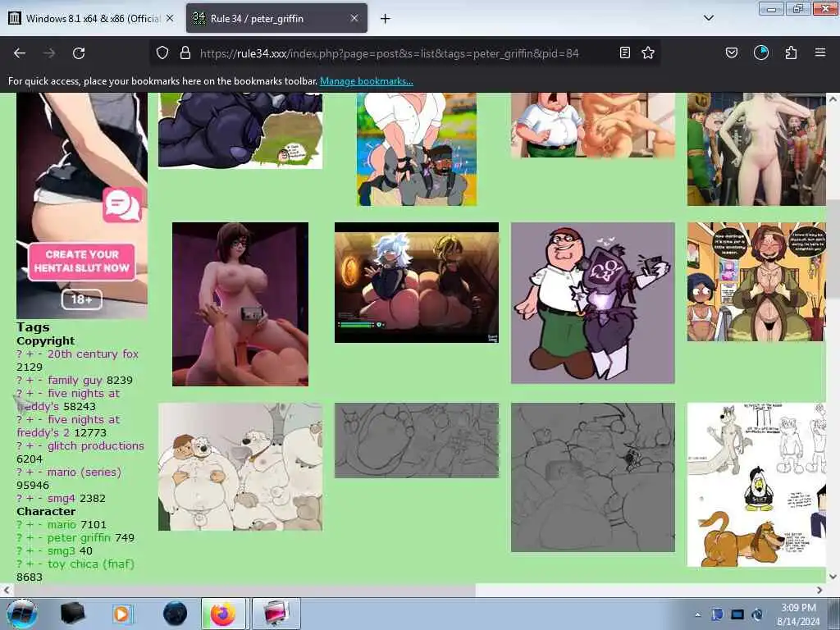Open the Pocket save icon
The height and width of the screenshot is (630, 840).
coord(732,52)
